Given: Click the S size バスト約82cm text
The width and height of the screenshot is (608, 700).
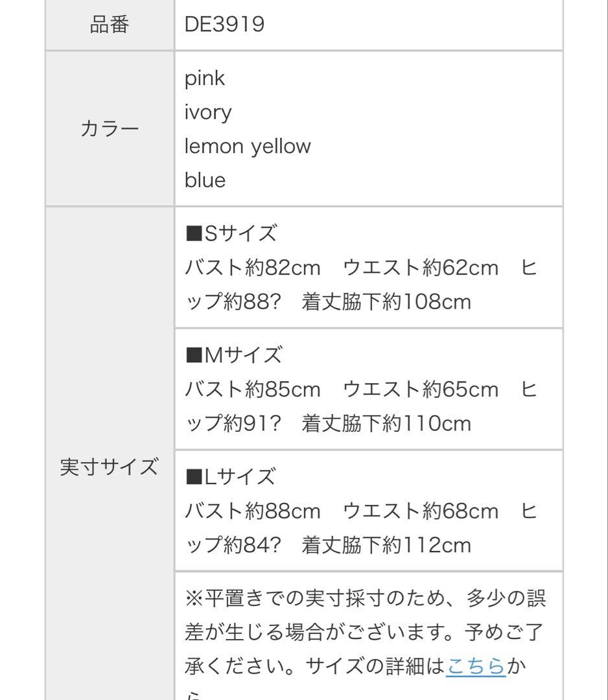Looking at the screenshot, I should (253, 268).
